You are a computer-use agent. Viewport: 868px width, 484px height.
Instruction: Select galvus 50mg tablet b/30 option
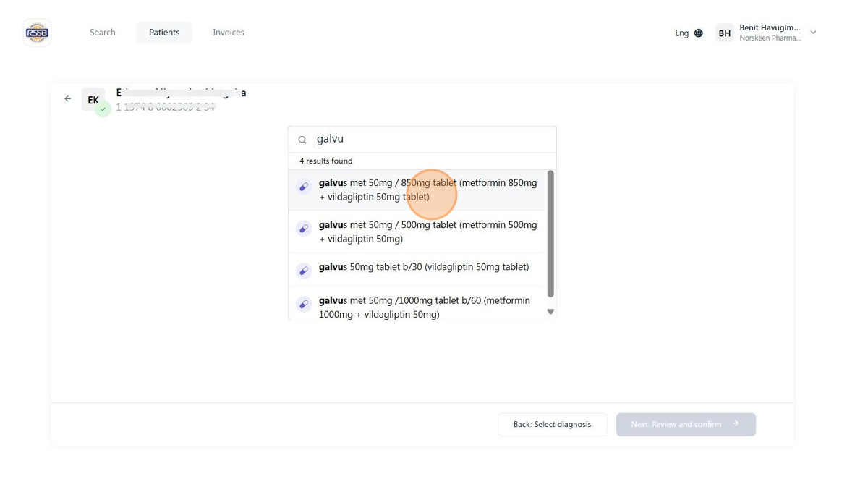click(417, 268)
